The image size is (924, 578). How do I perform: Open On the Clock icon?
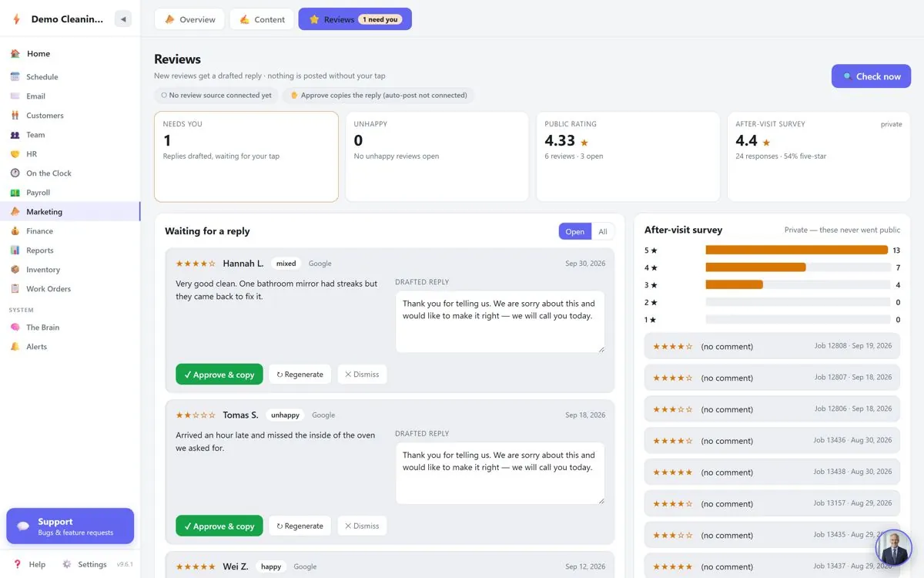[x=15, y=173]
